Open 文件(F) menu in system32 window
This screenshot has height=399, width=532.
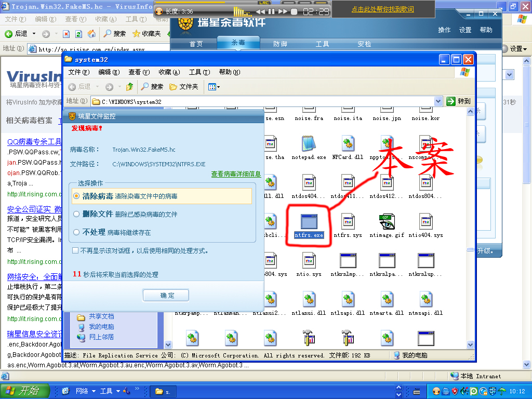click(x=79, y=72)
